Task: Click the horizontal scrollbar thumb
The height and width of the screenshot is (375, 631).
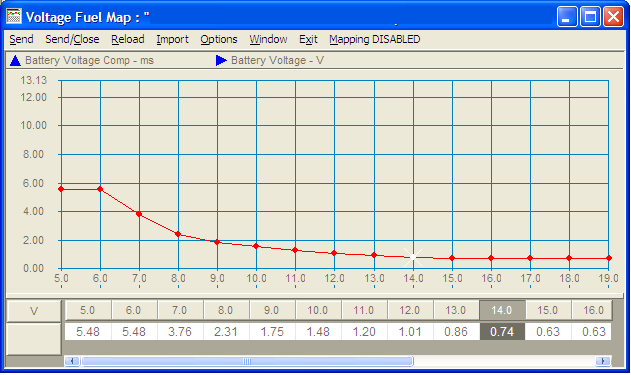Action: (247, 361)
